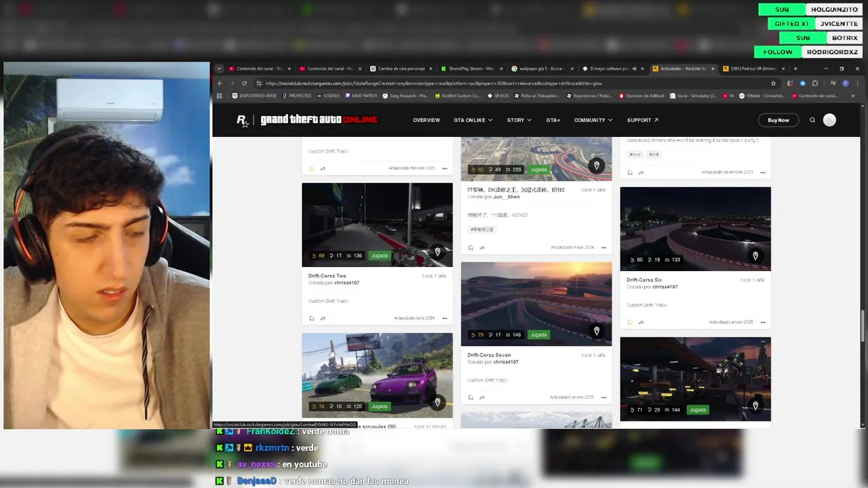Share the card updated diciembre 2023
This screenshot has height=488, width=868.
tap(641, 172)
